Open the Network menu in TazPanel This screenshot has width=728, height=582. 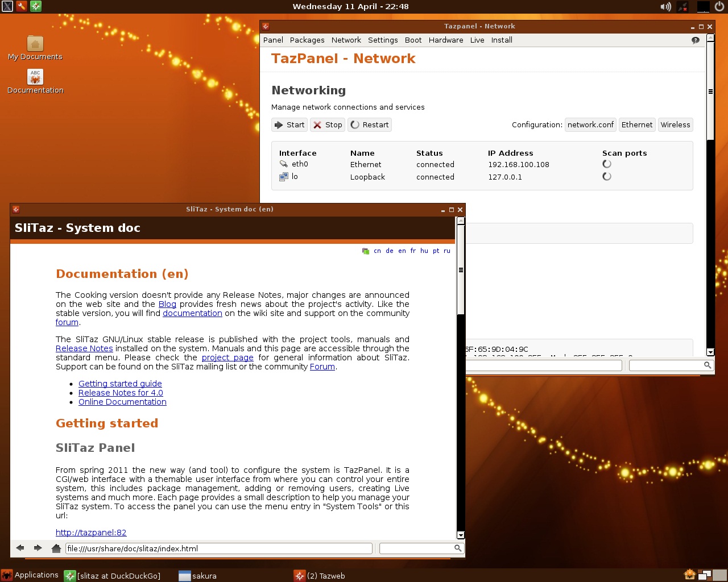coord(346,40)
